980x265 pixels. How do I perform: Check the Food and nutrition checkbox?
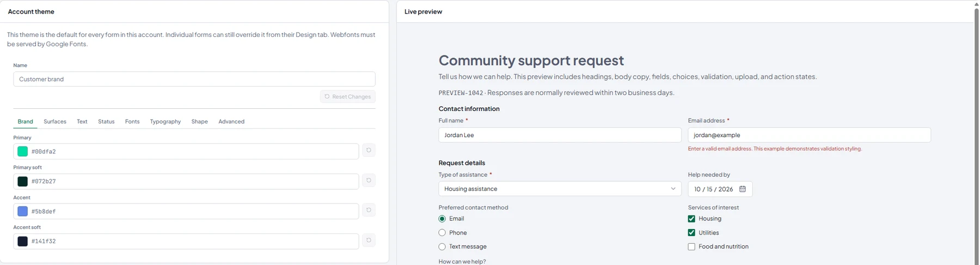(x=691, y=247)
